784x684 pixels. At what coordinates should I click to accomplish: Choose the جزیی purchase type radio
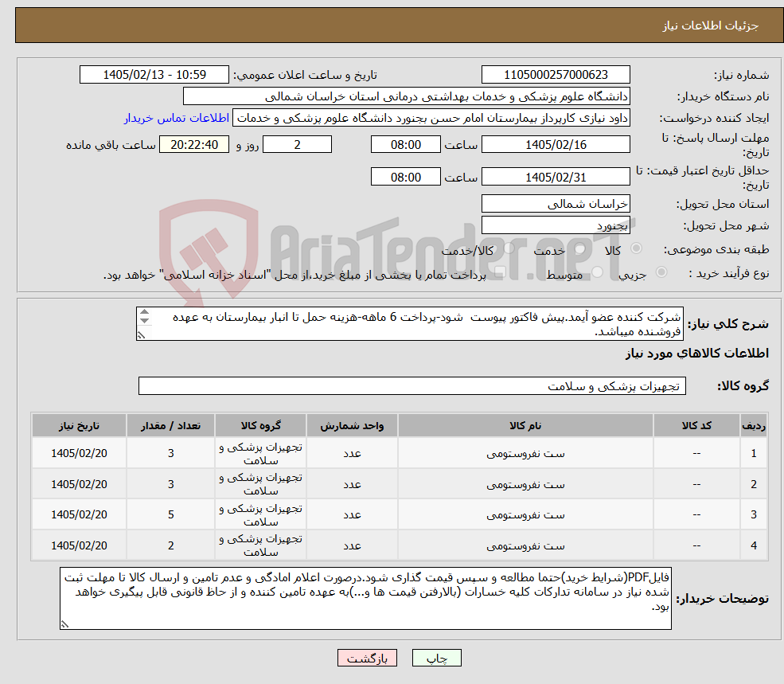tap(661, 272)
